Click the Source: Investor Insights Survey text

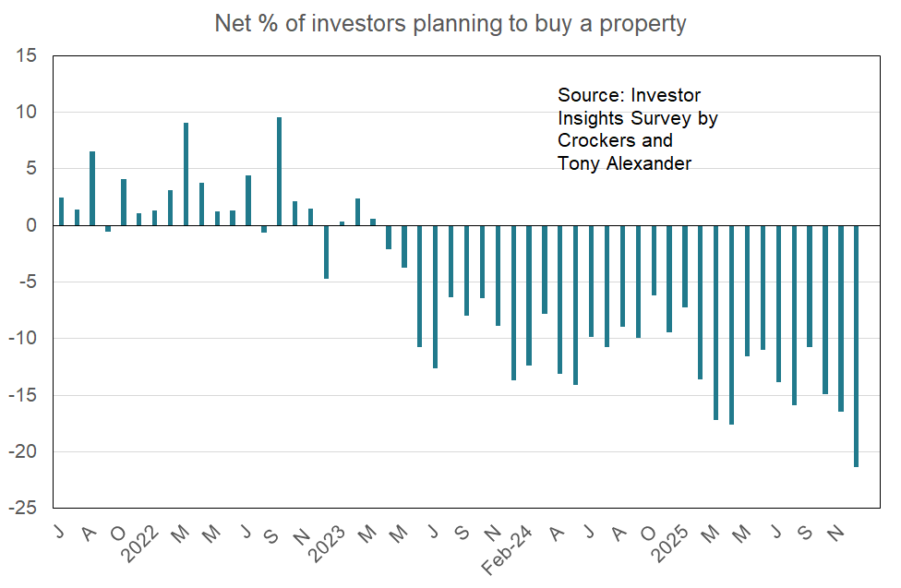630,95
